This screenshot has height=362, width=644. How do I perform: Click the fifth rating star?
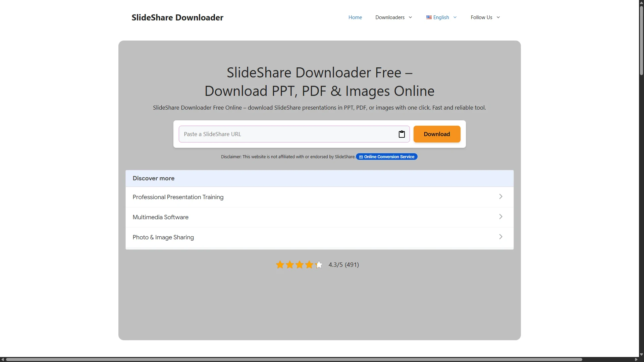click(x=319, y=265)
